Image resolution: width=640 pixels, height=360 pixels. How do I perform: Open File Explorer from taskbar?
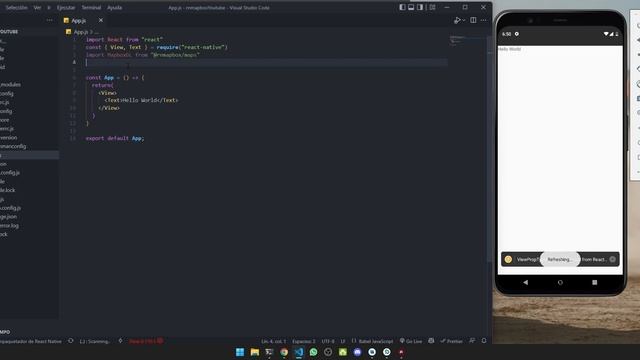point(255,352)
